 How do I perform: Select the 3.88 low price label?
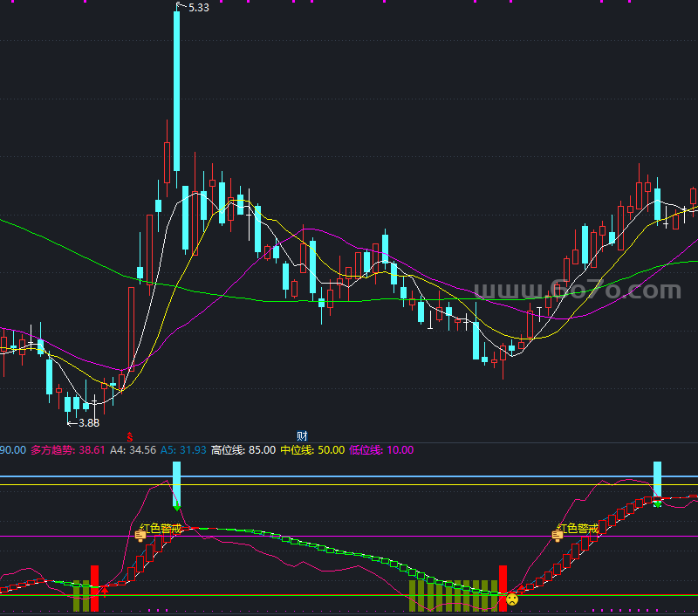pos(89,423)
